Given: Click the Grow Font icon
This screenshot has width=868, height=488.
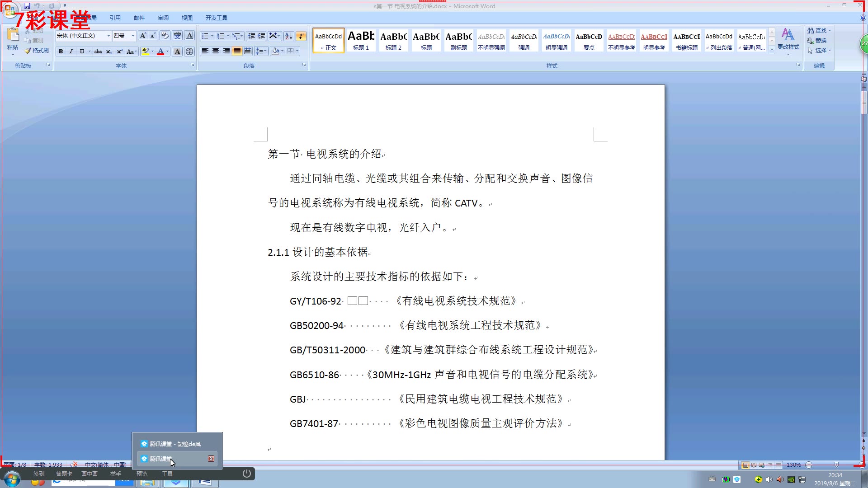Looking at the screenshot, I should [143, 36].
